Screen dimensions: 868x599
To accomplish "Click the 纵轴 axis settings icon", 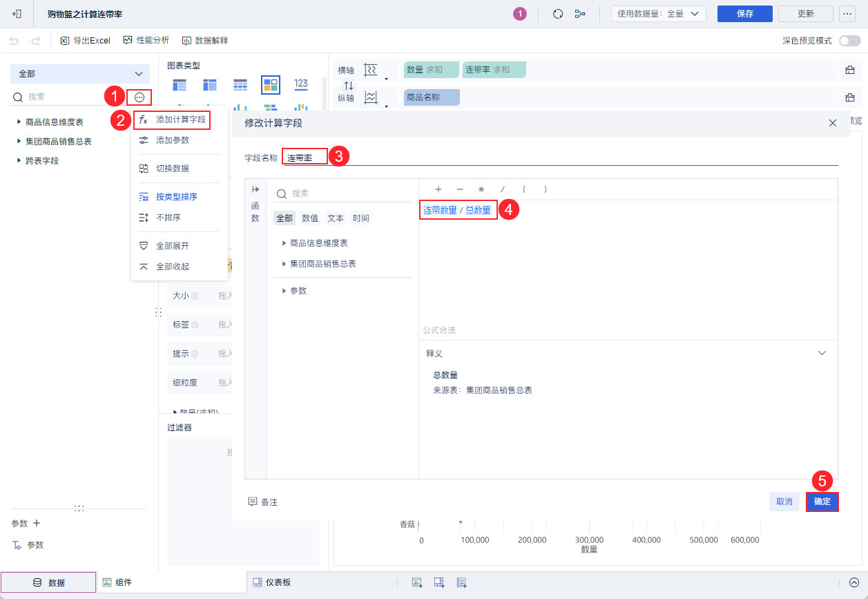I will [x=372, y=98].
